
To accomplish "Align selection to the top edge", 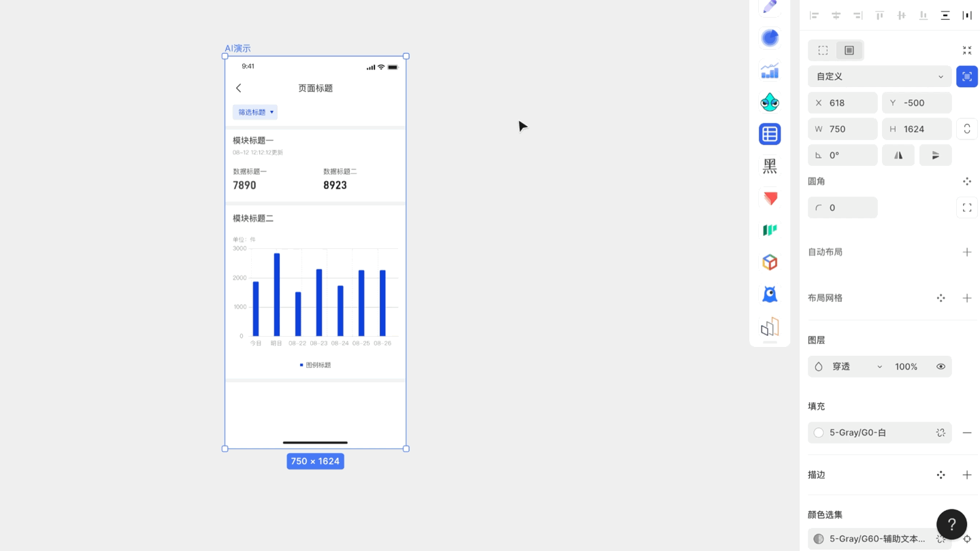I will 879,15.
